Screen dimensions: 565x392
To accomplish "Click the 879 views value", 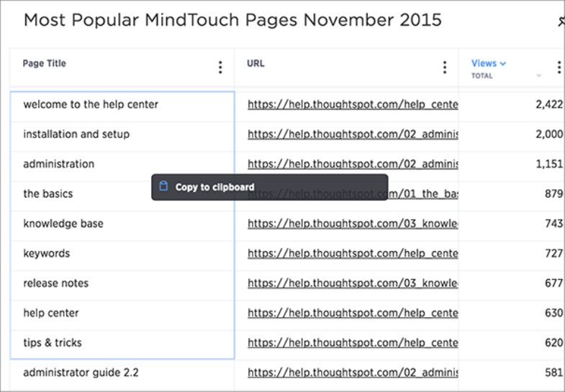I will 553,194.
